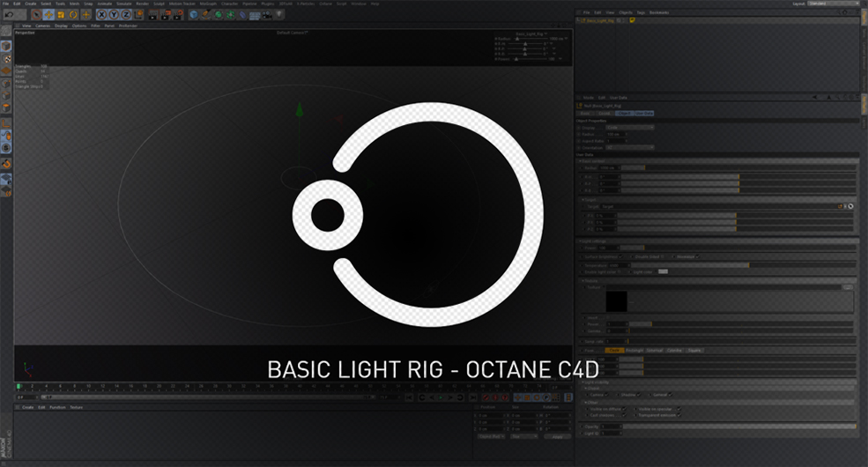Switch to attribute Basic tab

click(x=585, y=114)
